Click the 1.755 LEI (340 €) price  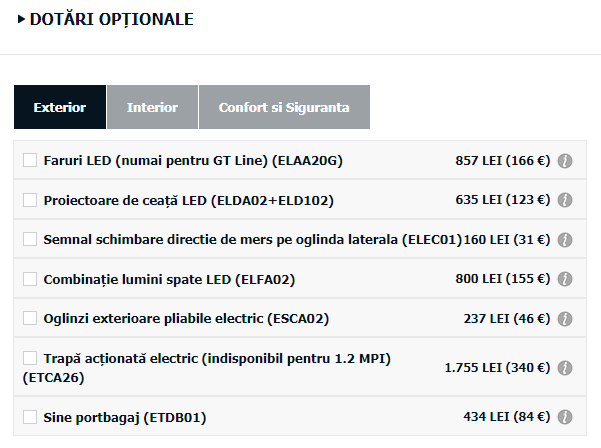tap(497, 368)
